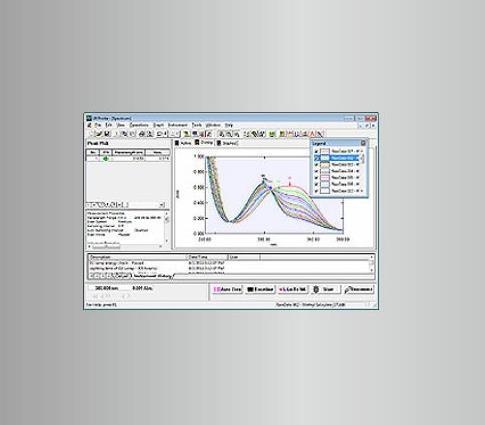Switch to the Active graph tab
The width and height of the screenshot is (485, 425).
[183, 143]
